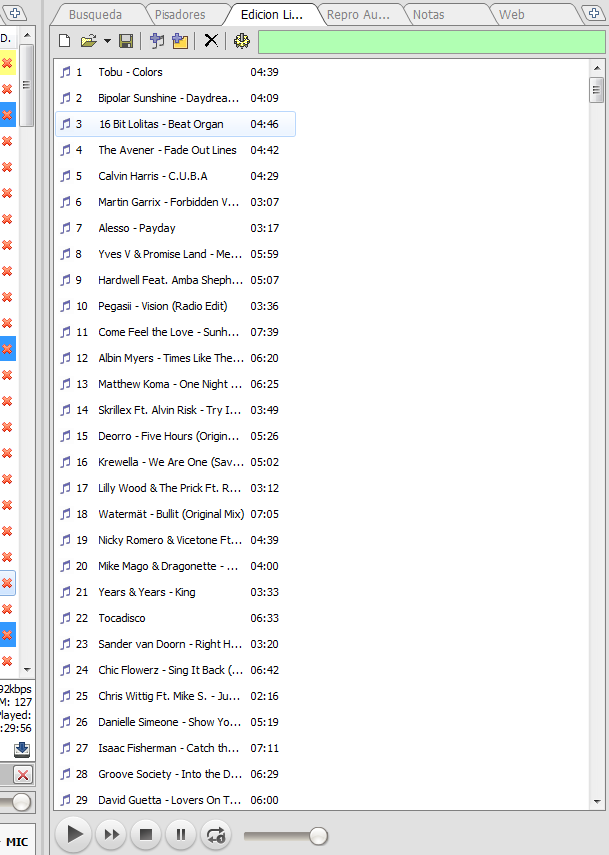Open playlist settings gear icon

(242, 41)
